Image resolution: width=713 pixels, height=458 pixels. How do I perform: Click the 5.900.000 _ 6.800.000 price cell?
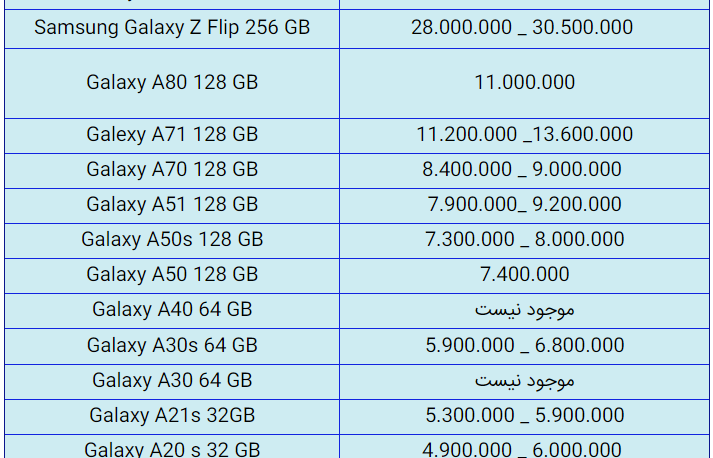click(524, 345)
